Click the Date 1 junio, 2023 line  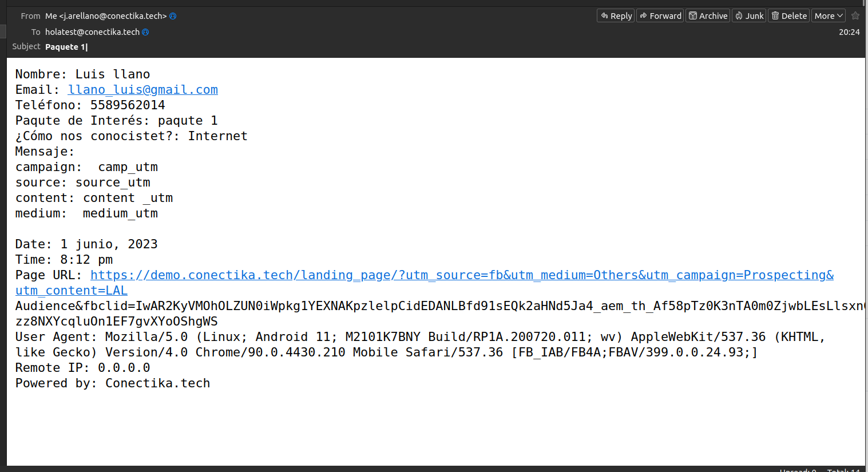click(86, 244)
